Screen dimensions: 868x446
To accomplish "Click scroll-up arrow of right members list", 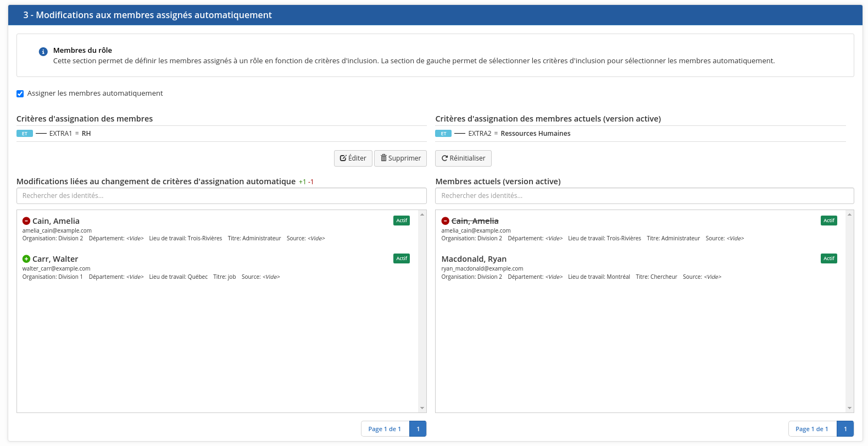I will [x=850, y=214].
